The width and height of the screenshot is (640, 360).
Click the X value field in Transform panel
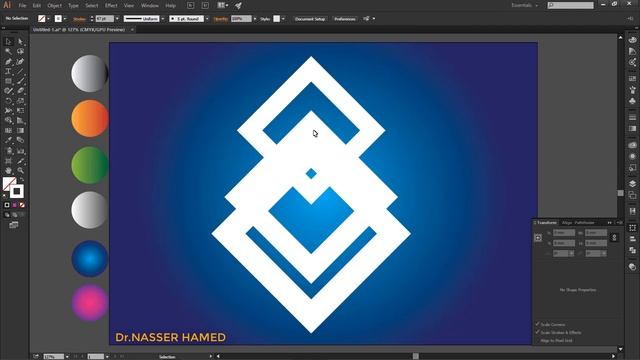click(564, 233)
